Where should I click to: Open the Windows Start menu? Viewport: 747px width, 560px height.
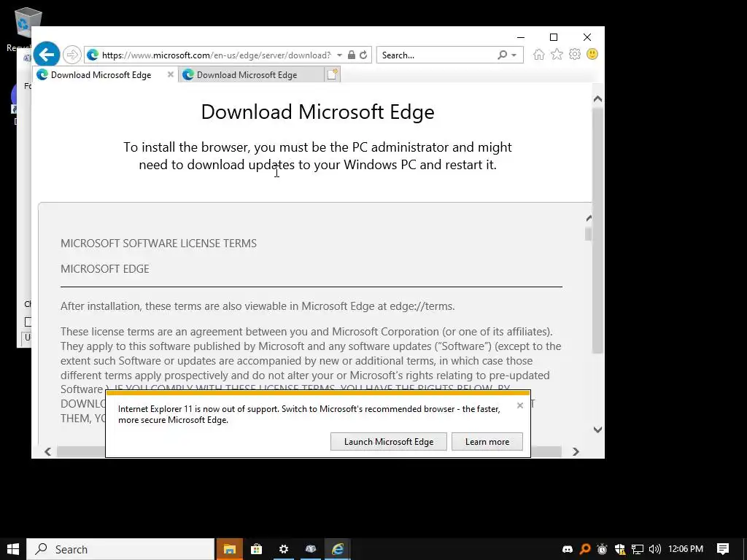point(13,549)
